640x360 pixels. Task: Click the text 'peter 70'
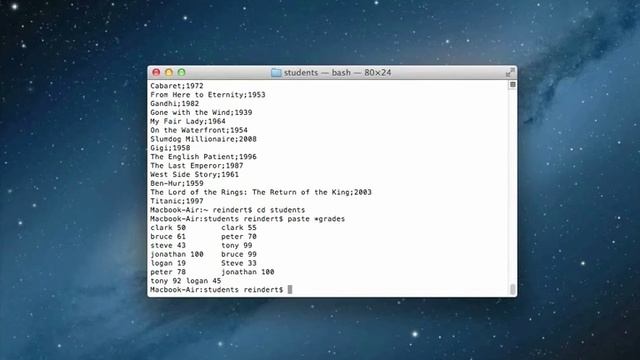(239, 237)
